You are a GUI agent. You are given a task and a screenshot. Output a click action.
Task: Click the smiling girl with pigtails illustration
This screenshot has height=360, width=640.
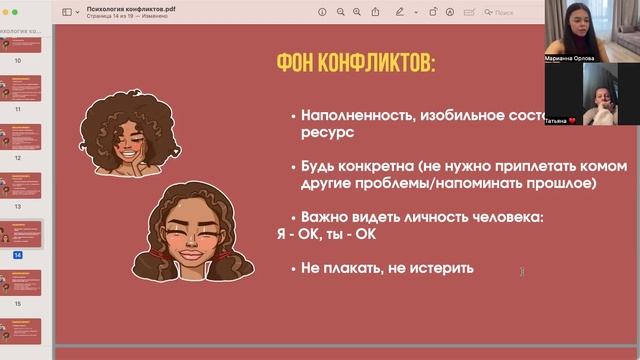[193, 232]
